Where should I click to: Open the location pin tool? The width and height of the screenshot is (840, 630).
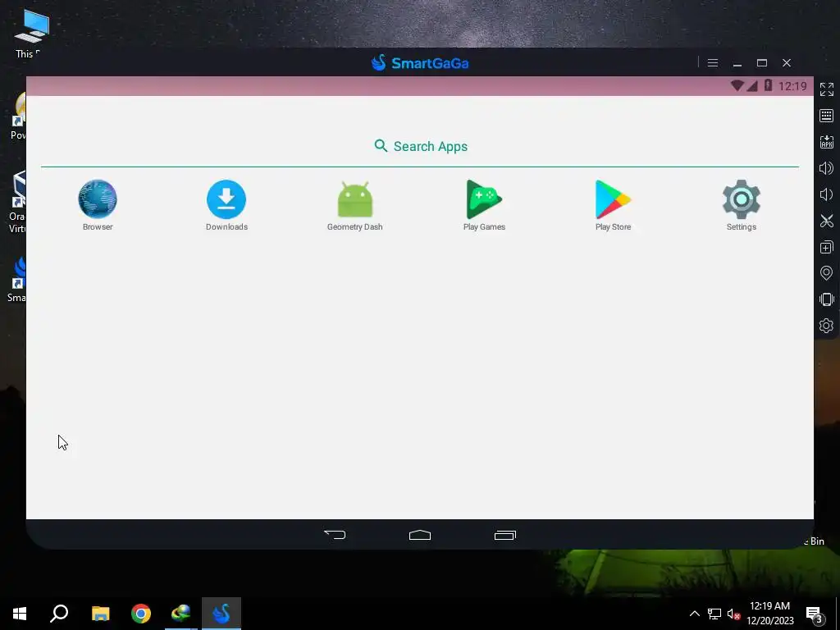tap(827, 273)
